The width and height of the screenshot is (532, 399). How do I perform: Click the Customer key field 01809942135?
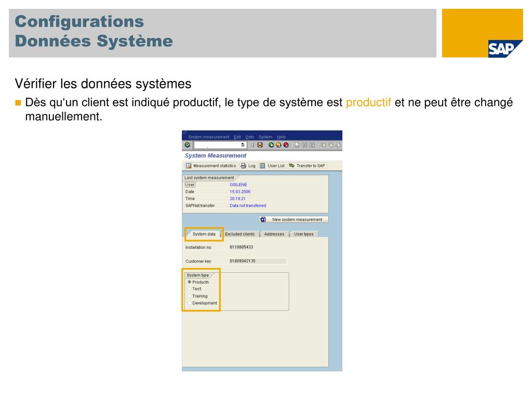tap(258, 261)
